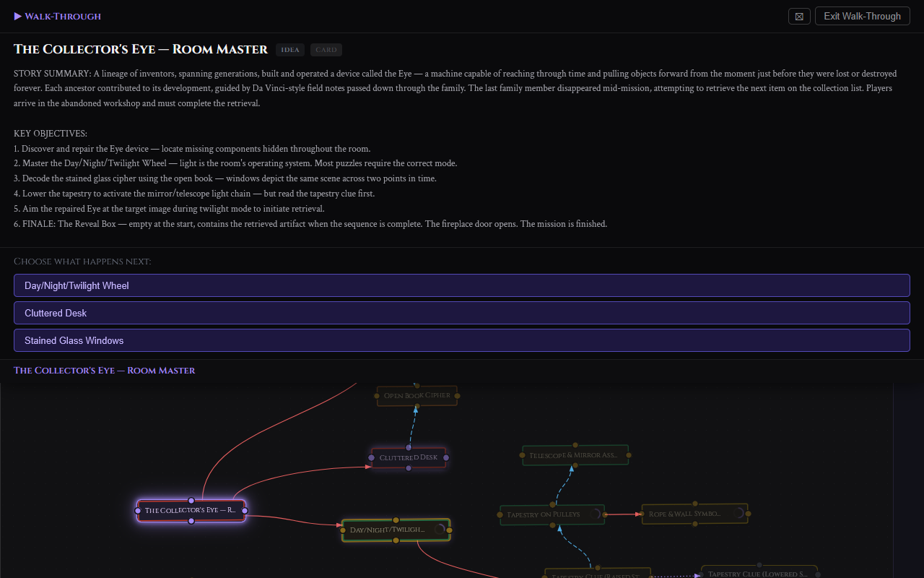Switch to the CARD tab badge
The width and height of the screenshot is (924, 578).
pos(326,50)
